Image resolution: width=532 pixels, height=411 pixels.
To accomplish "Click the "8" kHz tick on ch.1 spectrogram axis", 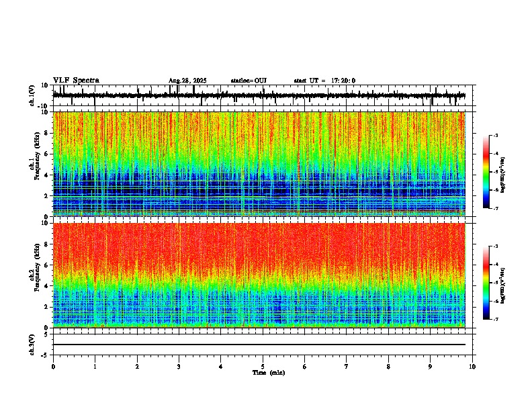I will click(x=46, y=133).
